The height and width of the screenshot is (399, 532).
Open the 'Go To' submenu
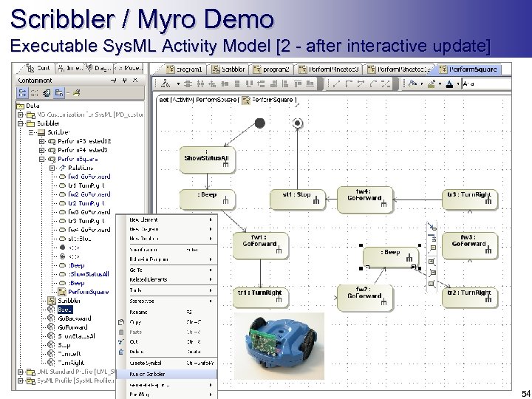coord(166,270)
